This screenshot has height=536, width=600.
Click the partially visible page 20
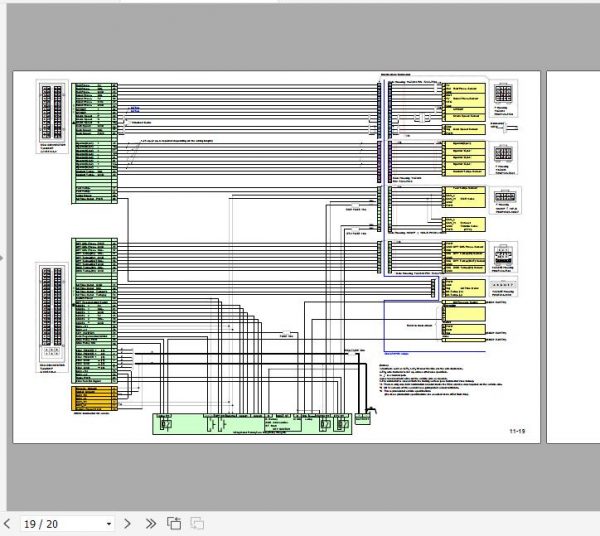[573, 257]
